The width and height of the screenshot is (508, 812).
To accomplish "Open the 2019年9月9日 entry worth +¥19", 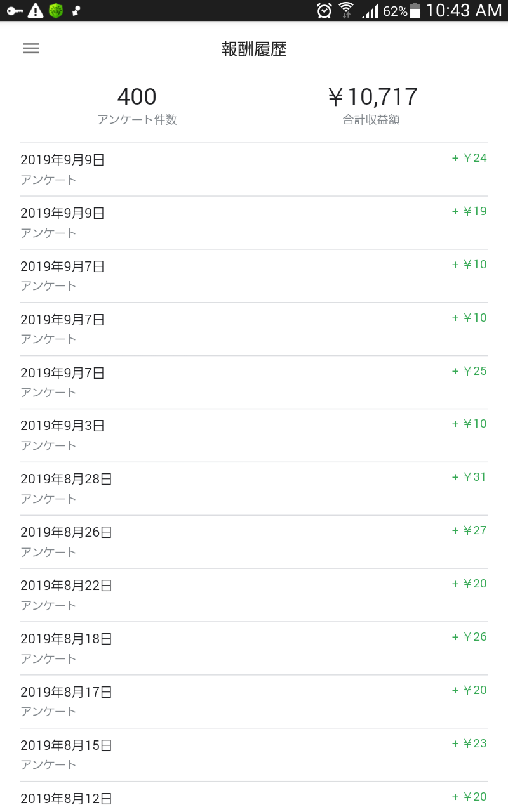I will 254,223.
